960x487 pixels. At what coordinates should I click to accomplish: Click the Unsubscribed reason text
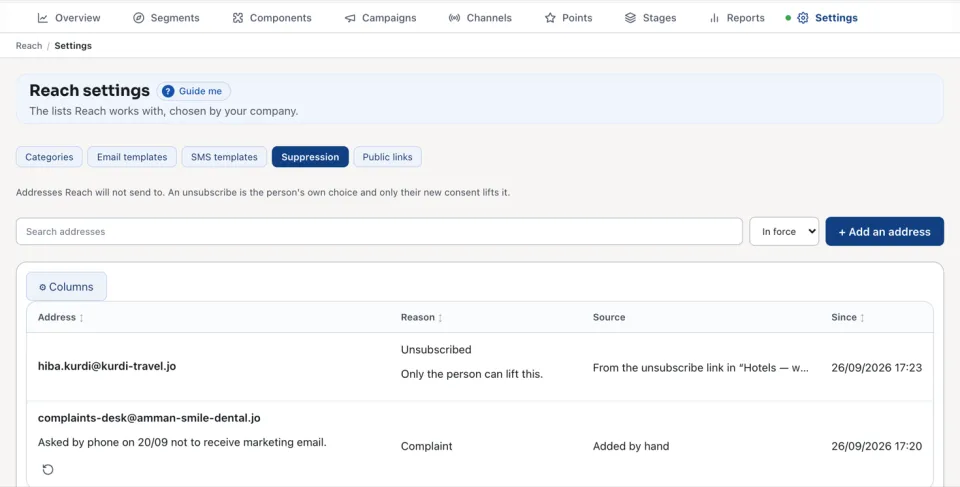pos(436,350)
